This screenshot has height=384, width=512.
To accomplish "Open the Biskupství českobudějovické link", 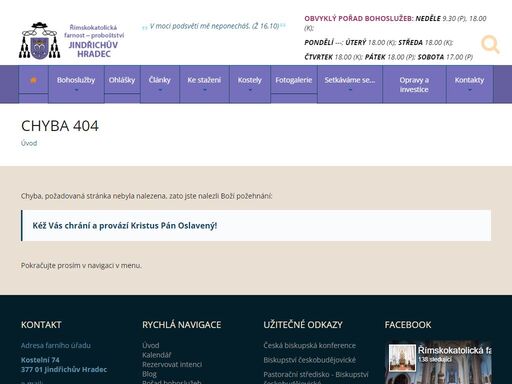I will click(x=310, y=360).
